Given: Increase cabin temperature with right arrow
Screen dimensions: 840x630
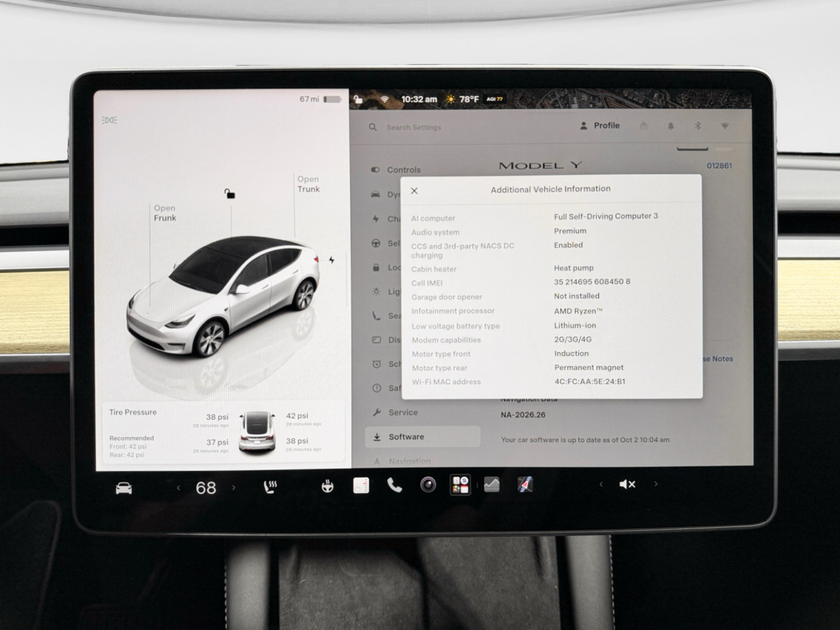Looking at the screenshot, I should pos(234,488).
